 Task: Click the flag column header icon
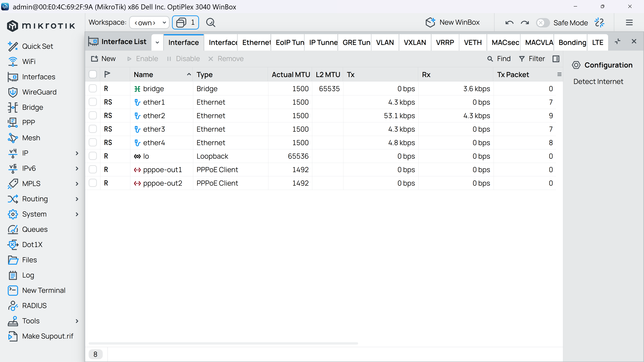[x=107, y=74]
